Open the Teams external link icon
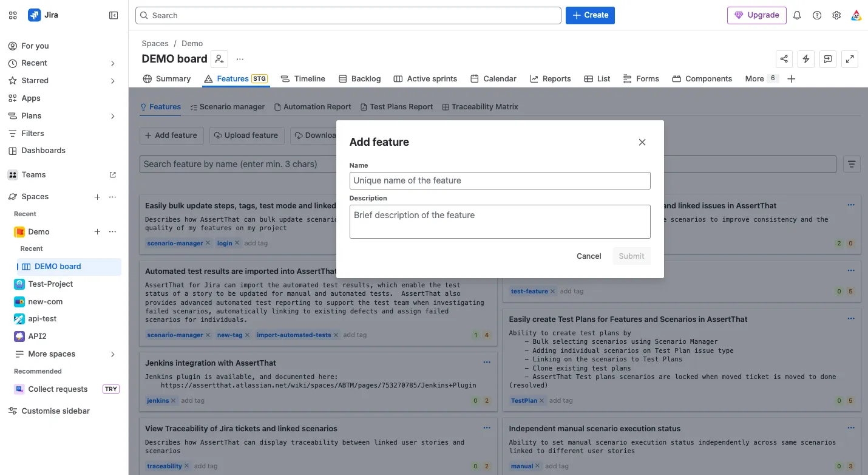 click(112, 175)
